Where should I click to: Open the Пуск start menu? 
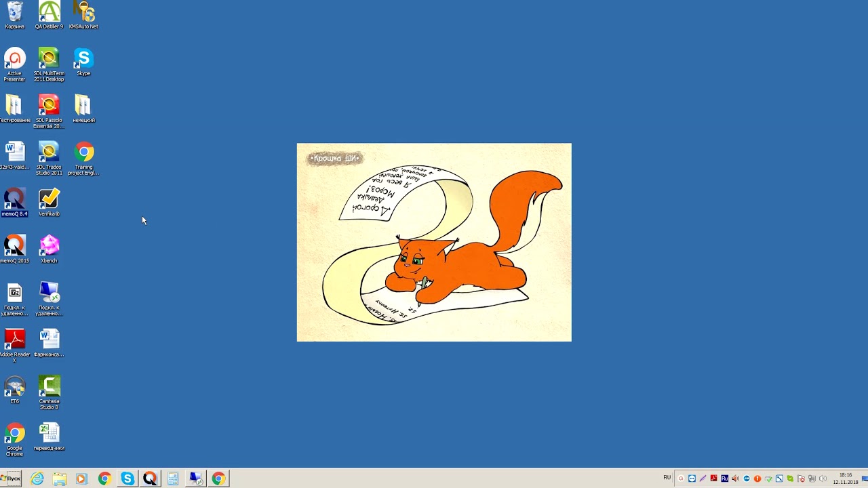(x=11, y=479)
